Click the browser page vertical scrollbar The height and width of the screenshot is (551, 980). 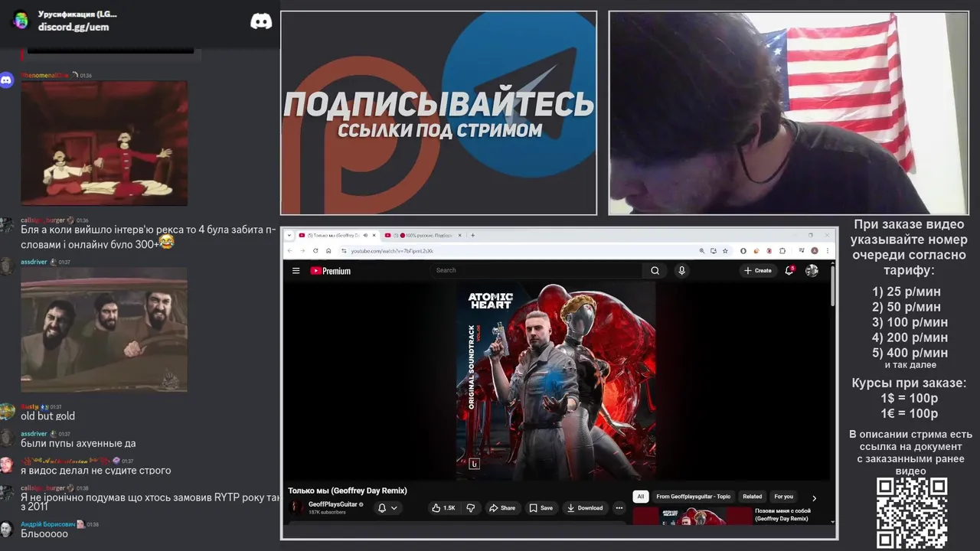click(833, 285)
